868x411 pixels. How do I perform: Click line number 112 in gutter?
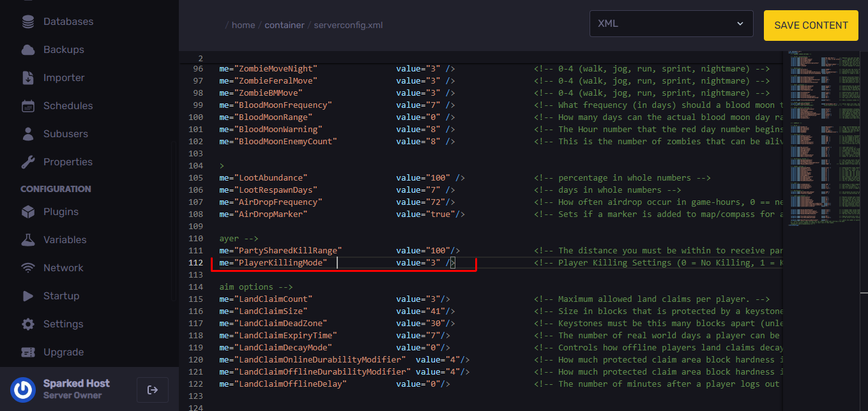(x=196, y=263)
